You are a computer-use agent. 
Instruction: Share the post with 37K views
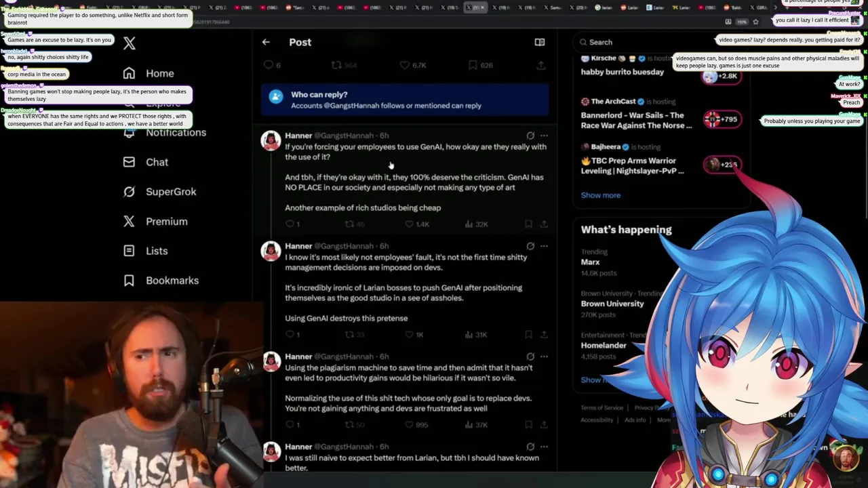tap(544, 425)
